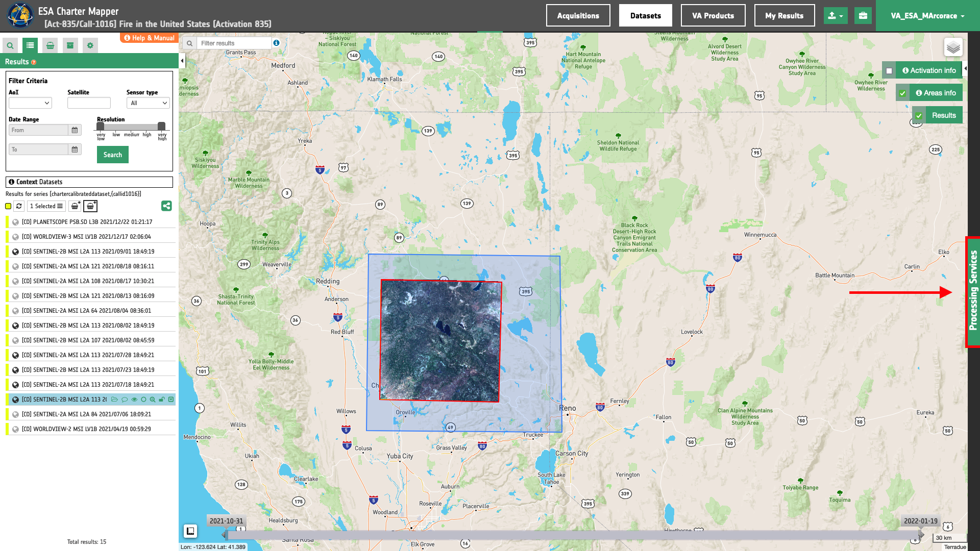
Task: Open the settings gear tab
Action: coord(90,45)
